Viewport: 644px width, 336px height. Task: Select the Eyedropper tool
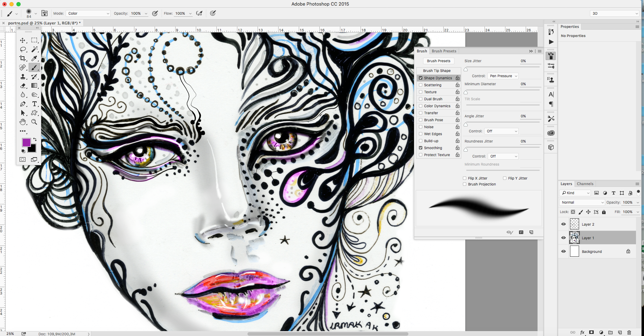[34, 58]
